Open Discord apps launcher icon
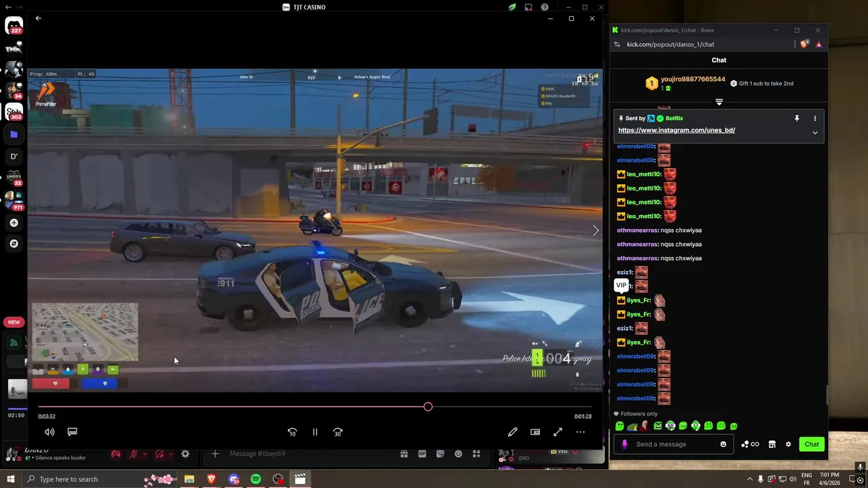Image resolution: width=868 pixels, height=488 pixels. [477, 454]
